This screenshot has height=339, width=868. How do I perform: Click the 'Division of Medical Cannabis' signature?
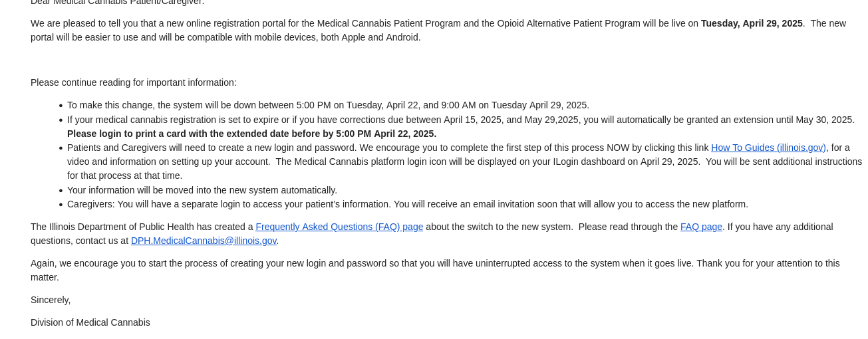click(x=90, y=322)
